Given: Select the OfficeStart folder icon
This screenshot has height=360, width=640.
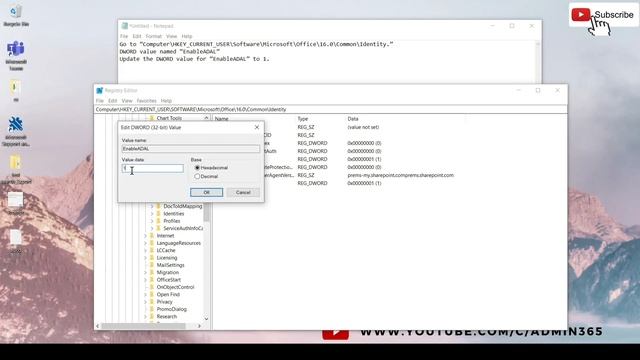Looking at the screenshot, I should point(151,280).
